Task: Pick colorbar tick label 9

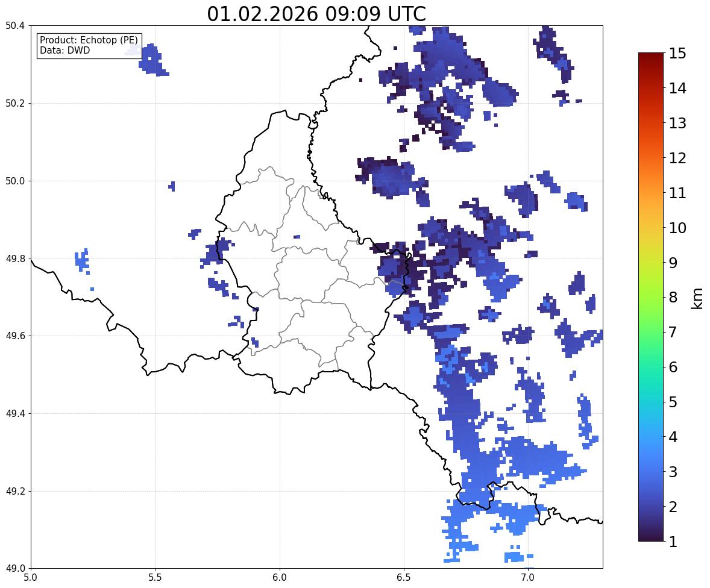Action: click(673, 263)
